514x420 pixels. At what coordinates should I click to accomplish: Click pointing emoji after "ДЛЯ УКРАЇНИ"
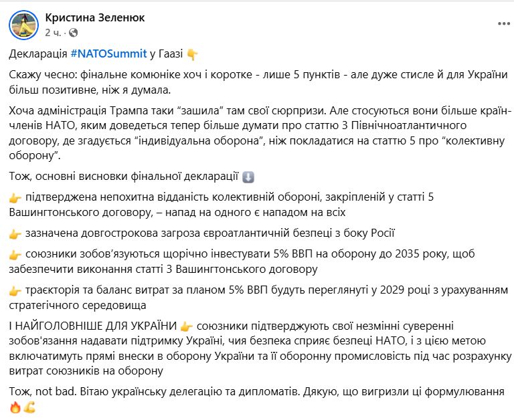187,326
